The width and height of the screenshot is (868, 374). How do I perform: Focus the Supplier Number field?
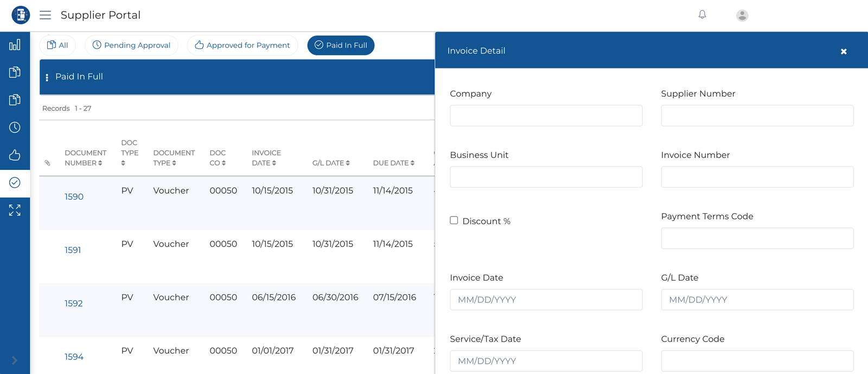tap(757, 116)
